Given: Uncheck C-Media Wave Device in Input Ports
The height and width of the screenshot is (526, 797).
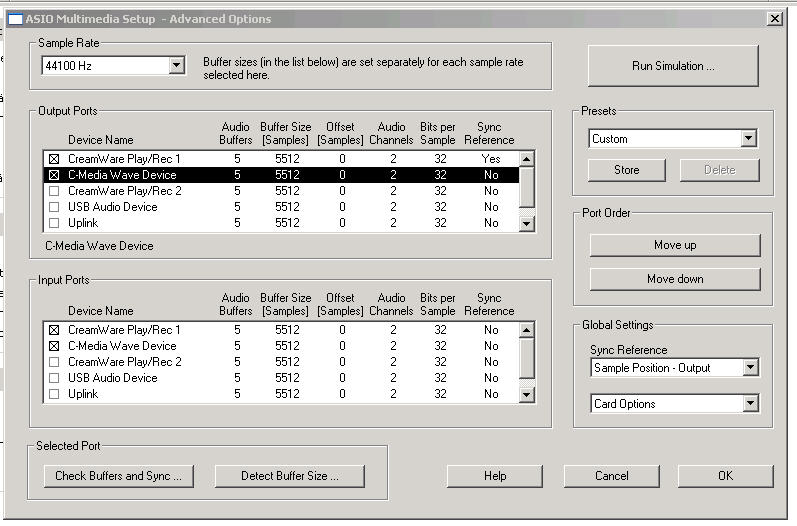Looking at the screenshot, I should click(54, 346).
